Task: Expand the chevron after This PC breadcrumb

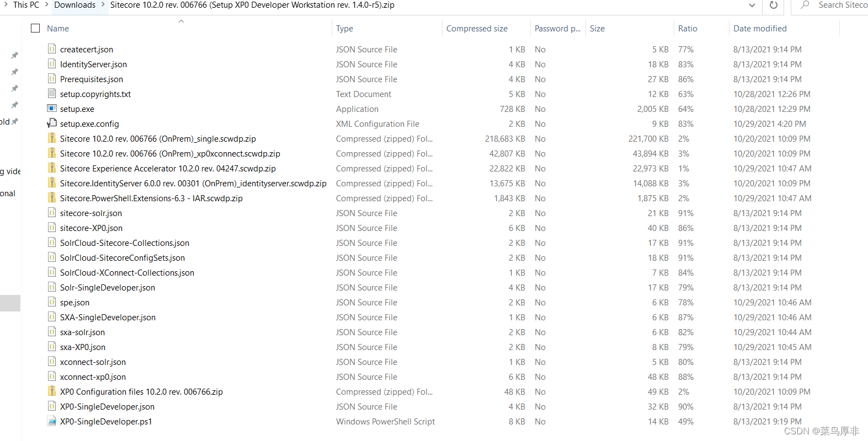Action: (47, 5)
